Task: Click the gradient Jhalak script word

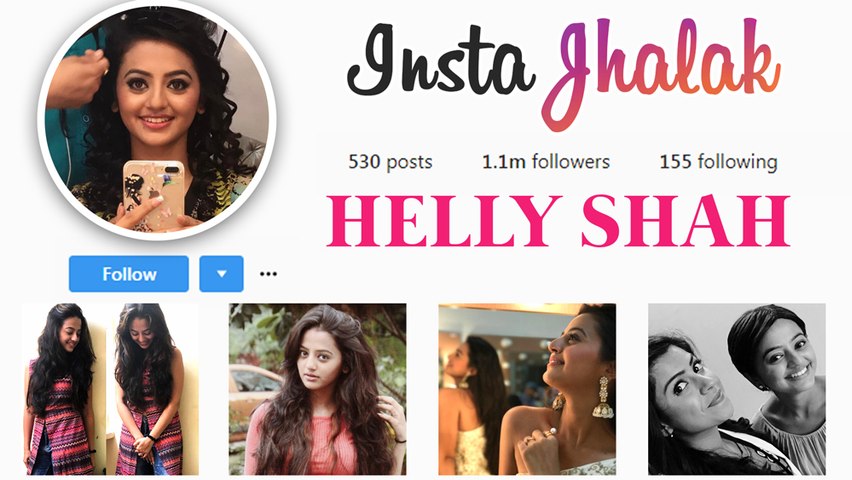Action: pos(661,71)
